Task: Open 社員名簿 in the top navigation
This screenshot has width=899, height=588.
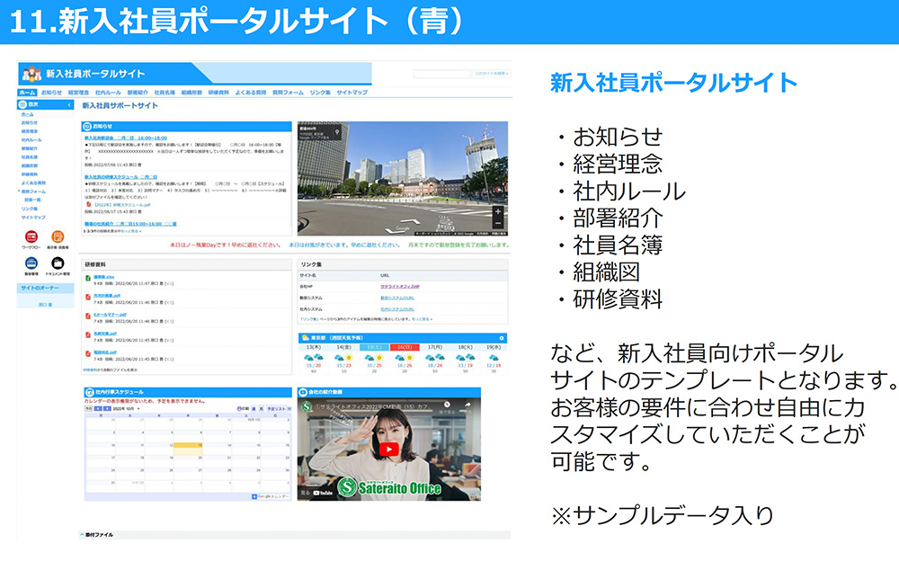Action: [165, 93]
